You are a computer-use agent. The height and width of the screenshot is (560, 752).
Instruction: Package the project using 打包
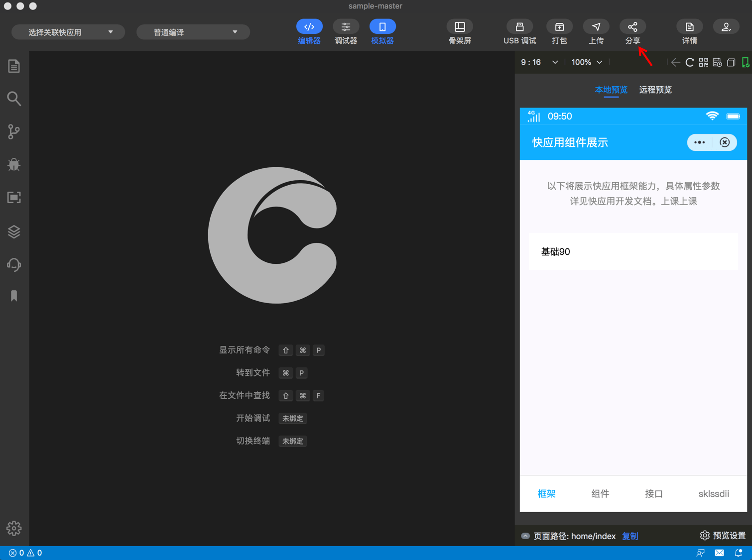[559, 31]
